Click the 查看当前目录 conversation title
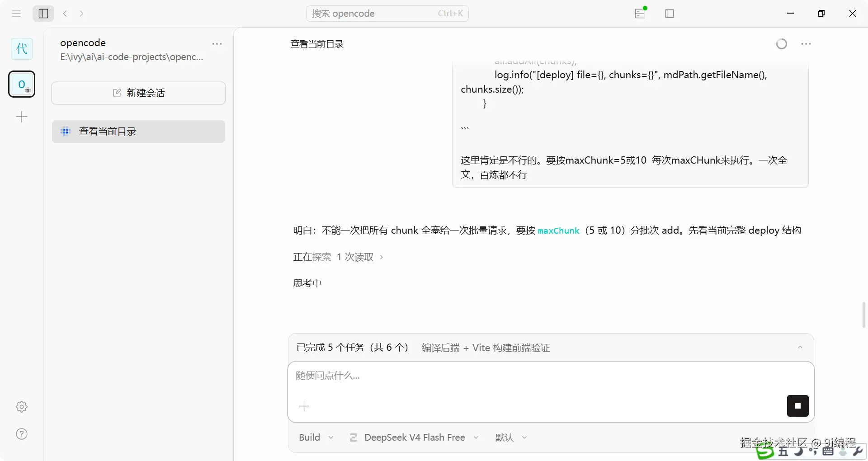The image size is (868, 461). 317,44
